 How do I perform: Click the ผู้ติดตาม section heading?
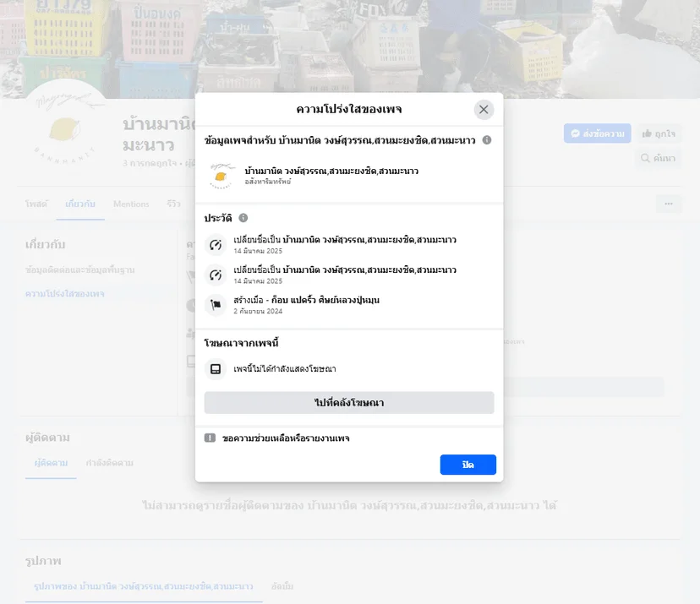tap(47, 438)
